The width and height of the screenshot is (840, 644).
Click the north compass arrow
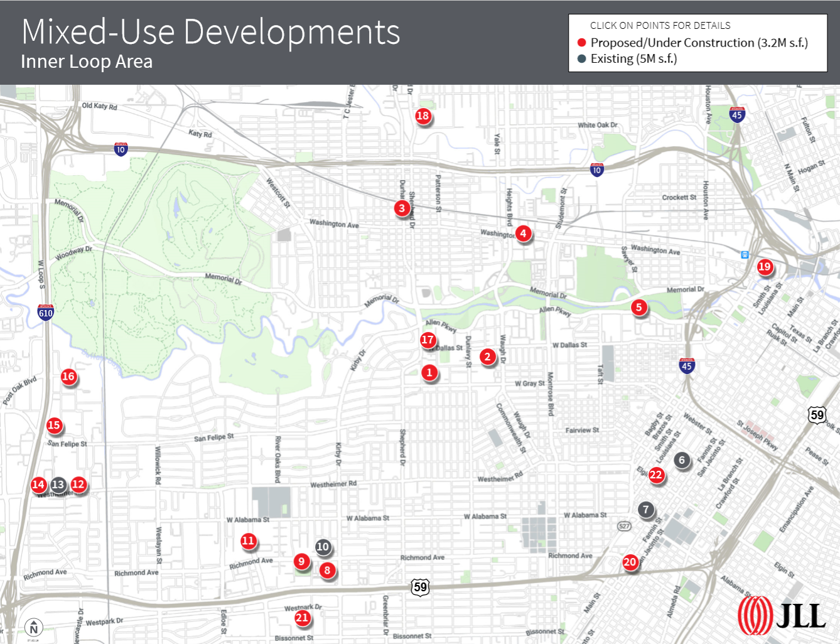(x=34, y=626)
